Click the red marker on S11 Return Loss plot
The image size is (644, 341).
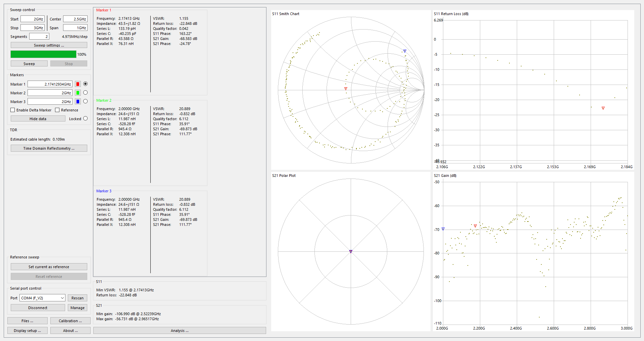pos(603,108)
